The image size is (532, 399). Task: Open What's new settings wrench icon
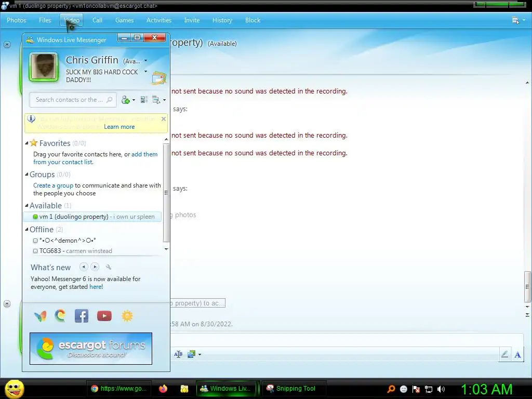[109, 268]
